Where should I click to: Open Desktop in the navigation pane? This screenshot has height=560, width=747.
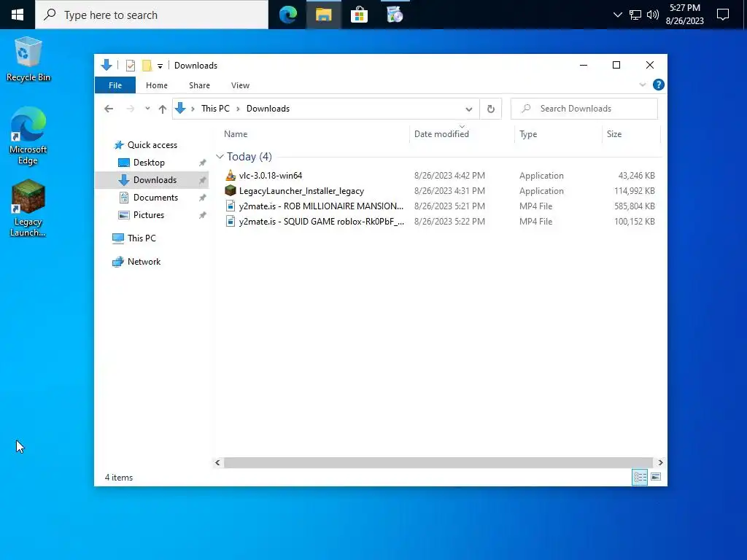(149, 163)
